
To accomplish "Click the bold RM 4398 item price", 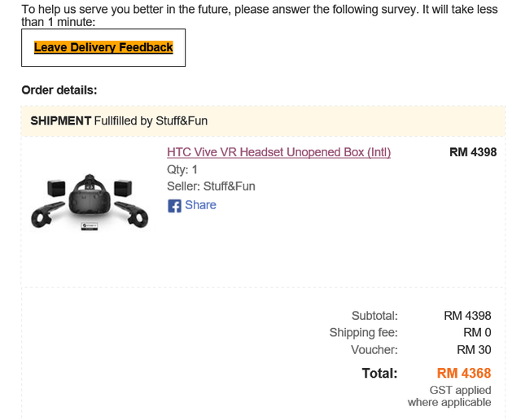I will (x=472, y=152).
